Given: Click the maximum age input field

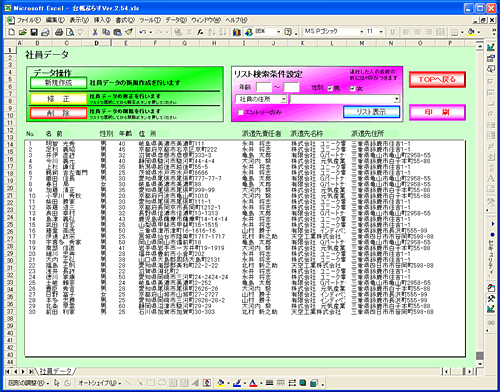Looking at the screenshot, I should [x=291, y=87].
